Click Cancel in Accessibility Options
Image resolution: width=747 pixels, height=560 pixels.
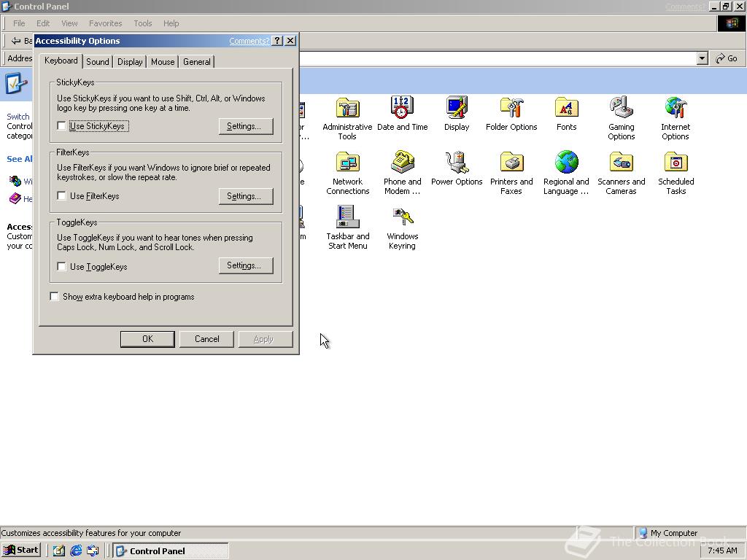click(x=206, y=339)
